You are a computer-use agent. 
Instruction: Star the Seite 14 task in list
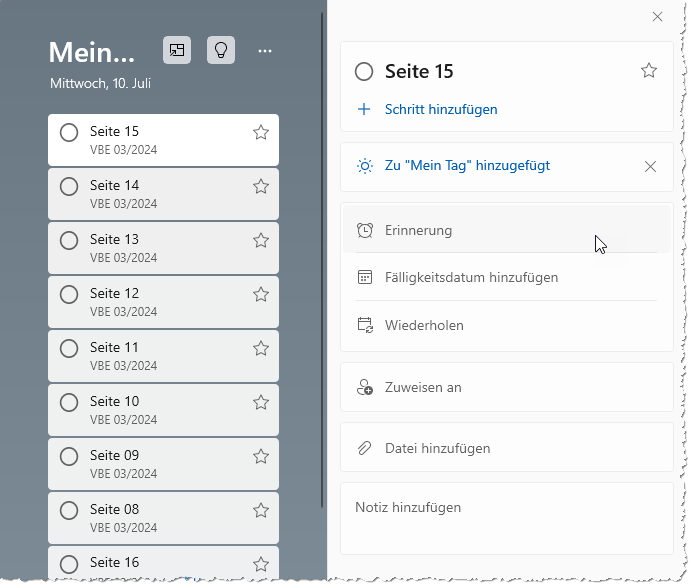(261, 186)
